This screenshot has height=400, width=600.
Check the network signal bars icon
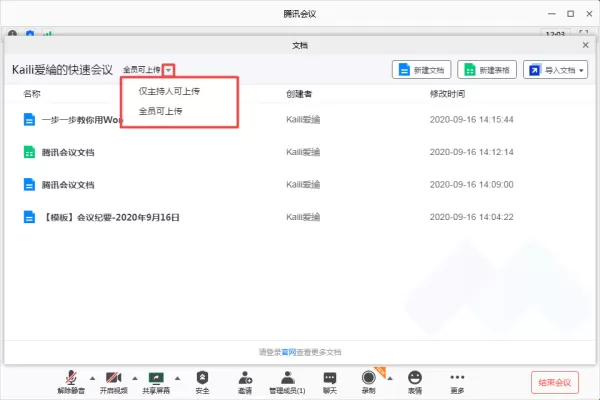point(47,34)
